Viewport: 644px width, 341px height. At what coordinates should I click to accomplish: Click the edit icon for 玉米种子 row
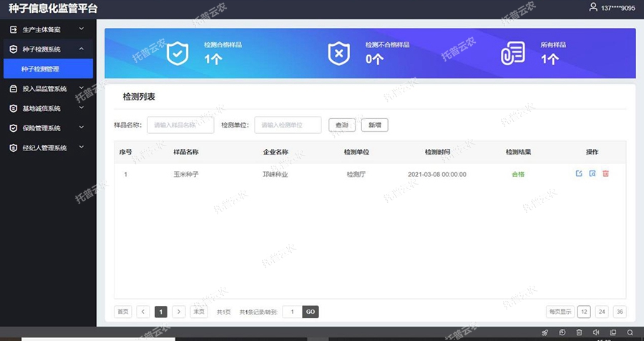pos(579,174)
